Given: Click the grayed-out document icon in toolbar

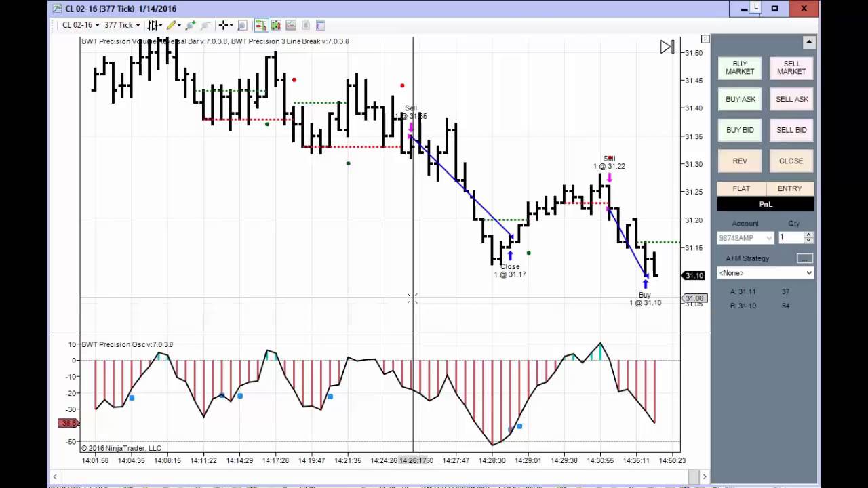Looking at the screenshot, I should pos(306,25).
